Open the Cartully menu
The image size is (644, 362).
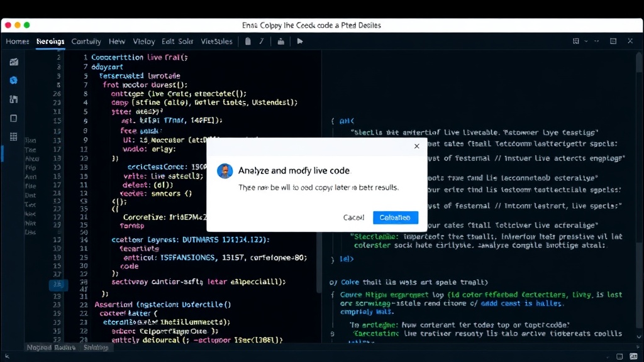[x=86, y=41]
